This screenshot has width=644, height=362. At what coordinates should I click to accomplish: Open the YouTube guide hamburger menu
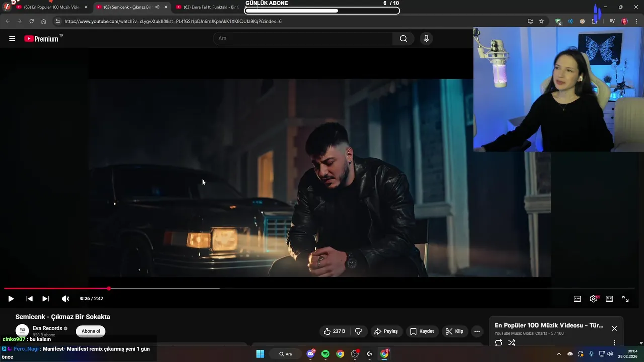pos(12,39)
